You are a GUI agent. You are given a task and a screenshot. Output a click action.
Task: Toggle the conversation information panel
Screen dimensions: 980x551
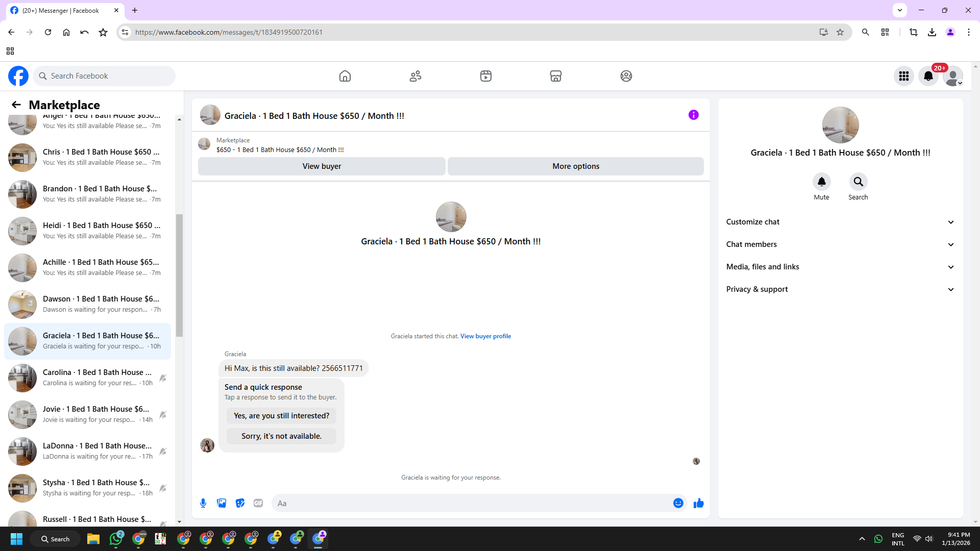click(693, 115)
